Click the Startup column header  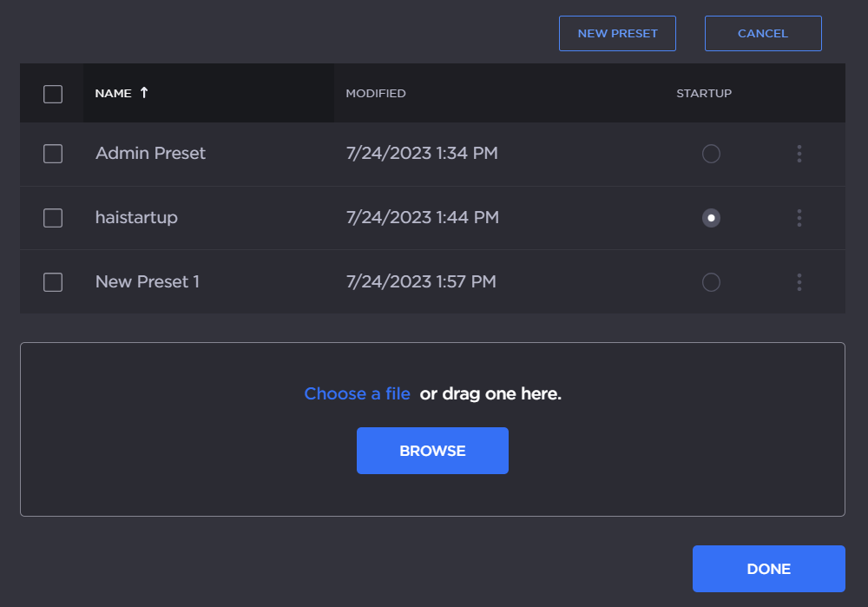point(704,94)
